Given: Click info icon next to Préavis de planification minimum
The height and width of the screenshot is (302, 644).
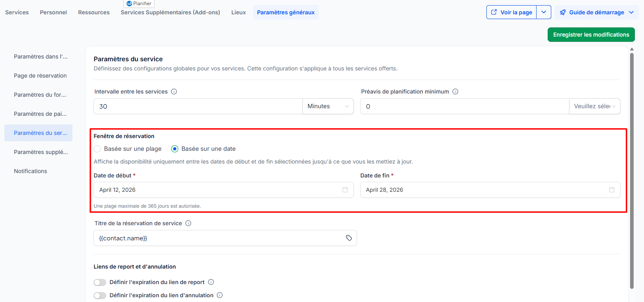Looking at the screenshot, I should click(455, 92).
